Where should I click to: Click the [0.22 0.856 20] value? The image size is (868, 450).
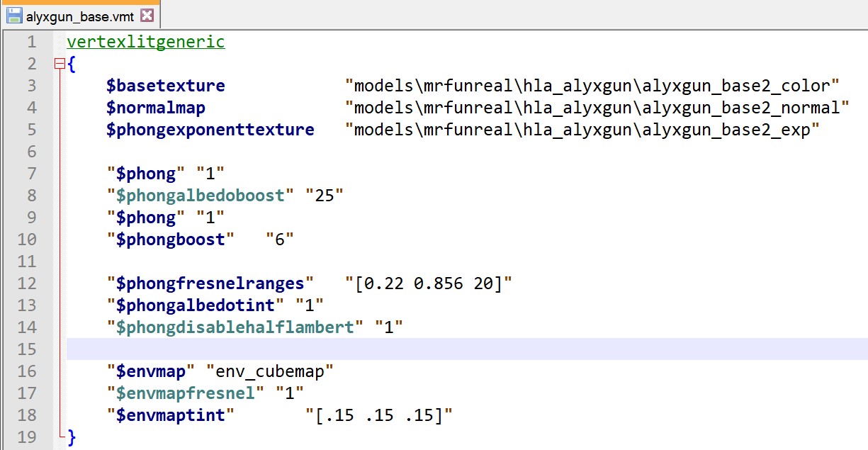(x=429, y=283)
